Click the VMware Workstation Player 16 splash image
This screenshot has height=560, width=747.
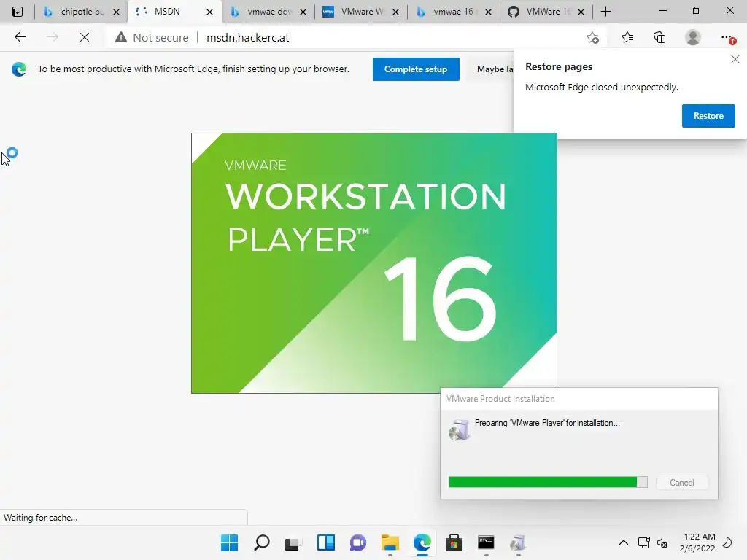(x=374, y=262)
